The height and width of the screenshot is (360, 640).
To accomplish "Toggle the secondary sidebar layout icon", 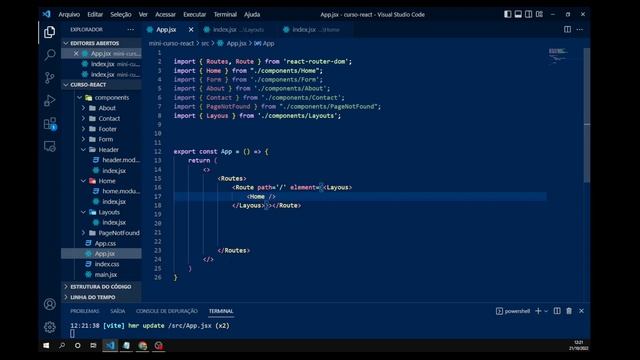I will [x=529, y=14].
